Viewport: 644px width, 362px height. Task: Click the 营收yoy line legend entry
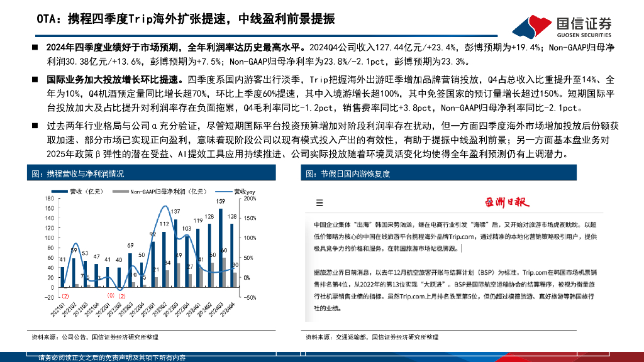tap(235, 192)
